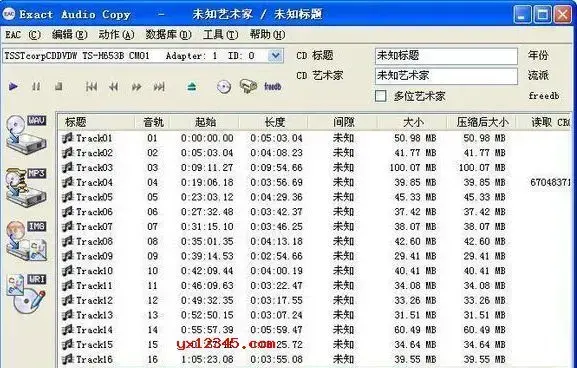Open the 数据库 (D) menu

point(169,35)
